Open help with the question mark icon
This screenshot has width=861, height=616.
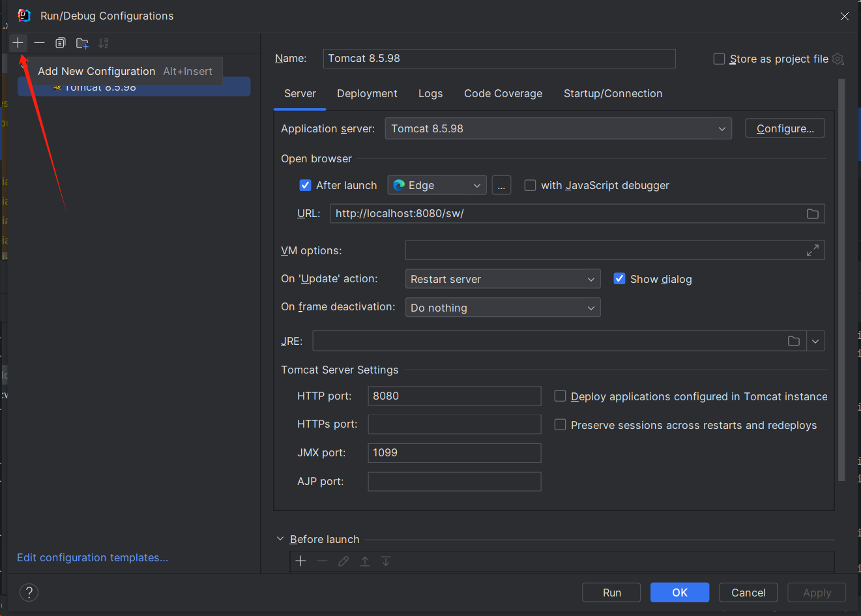point(29,593)
